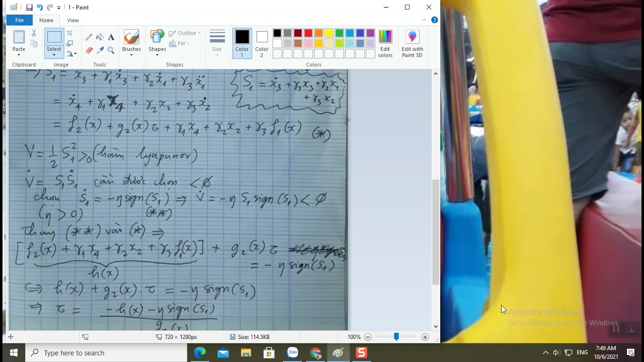
Task: Set Color 2 as active color slot
Action: 262,43
